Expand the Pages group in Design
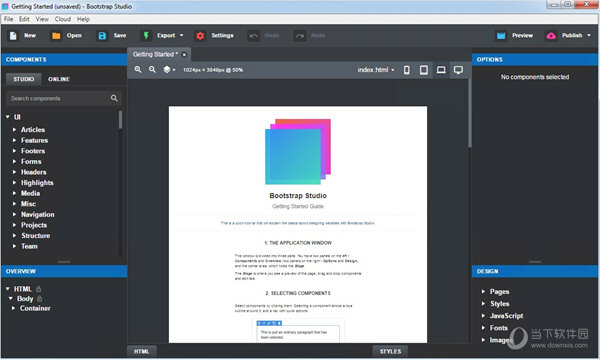This screenshot has height=360, width=600. click(483, 292)
